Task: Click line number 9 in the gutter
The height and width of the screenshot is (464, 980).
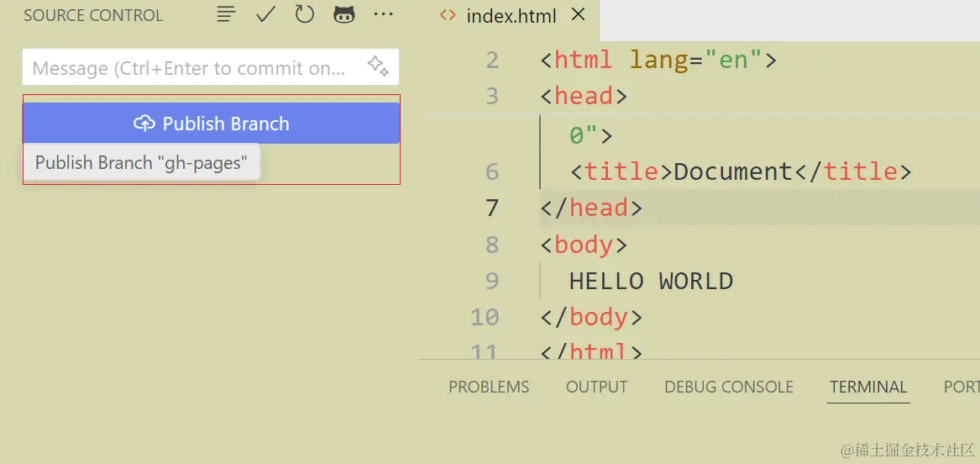Action: point(492,282)
